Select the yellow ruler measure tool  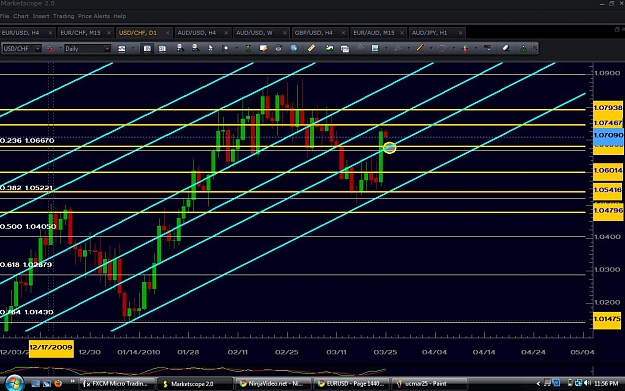[x=311, y=48]
